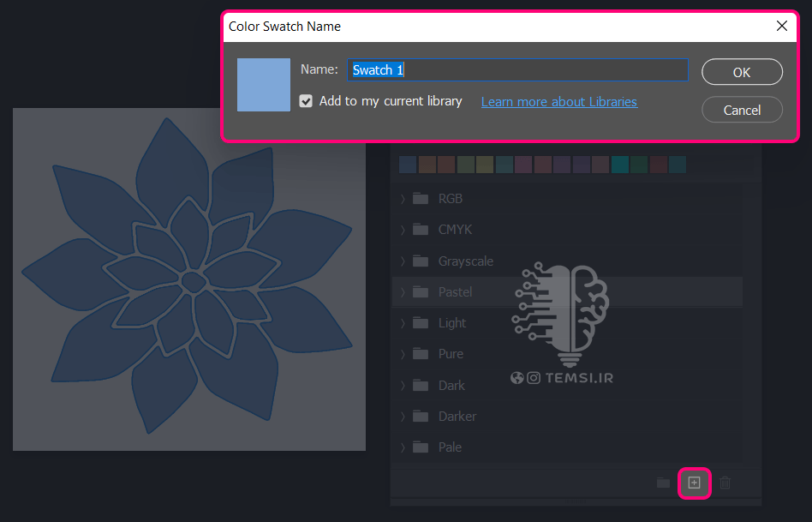
Task: Expand the Grayscale swatch group chevron
Action: click(403, 261)
